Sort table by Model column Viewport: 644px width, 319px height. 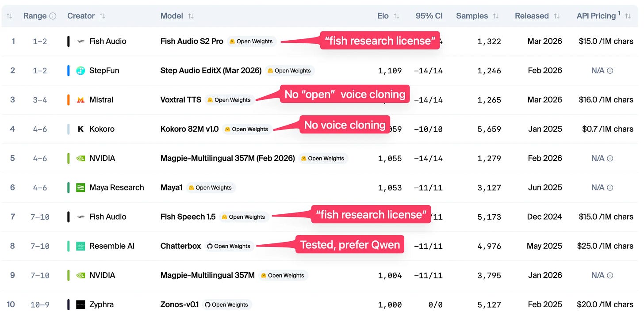point(191,16)
